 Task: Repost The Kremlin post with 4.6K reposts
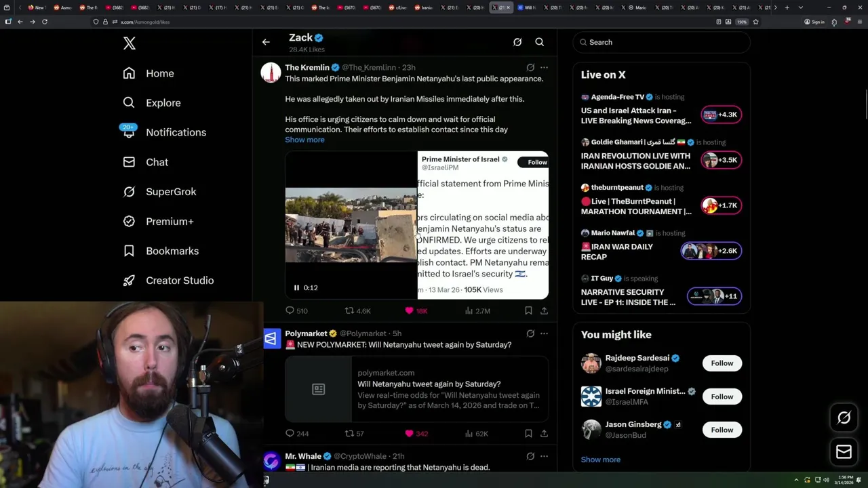[x=357, y=310]
